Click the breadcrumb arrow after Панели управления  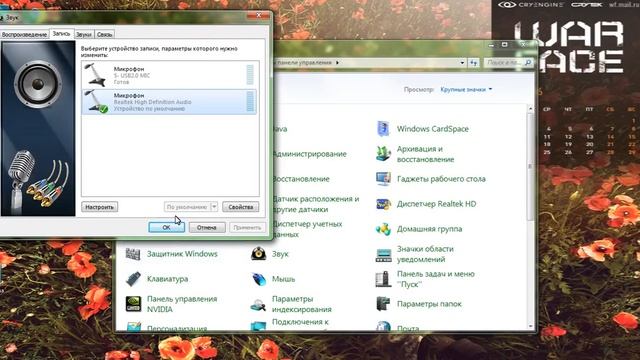tap(337, 62)
